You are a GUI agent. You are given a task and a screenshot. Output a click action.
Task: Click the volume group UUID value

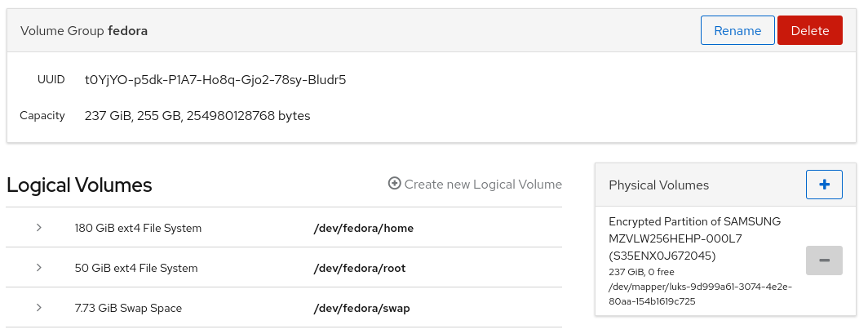coord(215,80)
